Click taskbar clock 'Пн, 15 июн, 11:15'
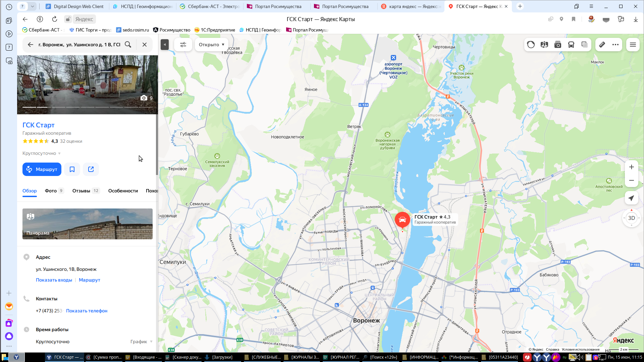 point(625,357)
